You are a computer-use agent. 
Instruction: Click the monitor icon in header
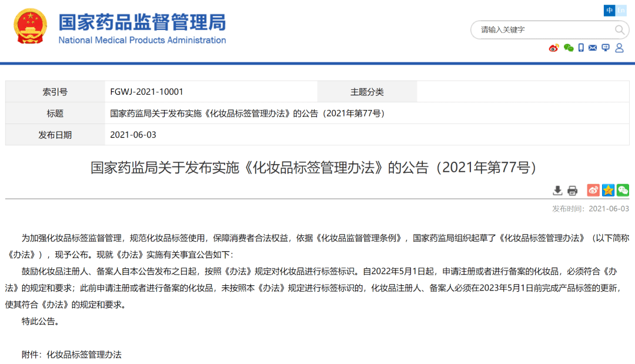pyautogui.click(x=606, y=48)
